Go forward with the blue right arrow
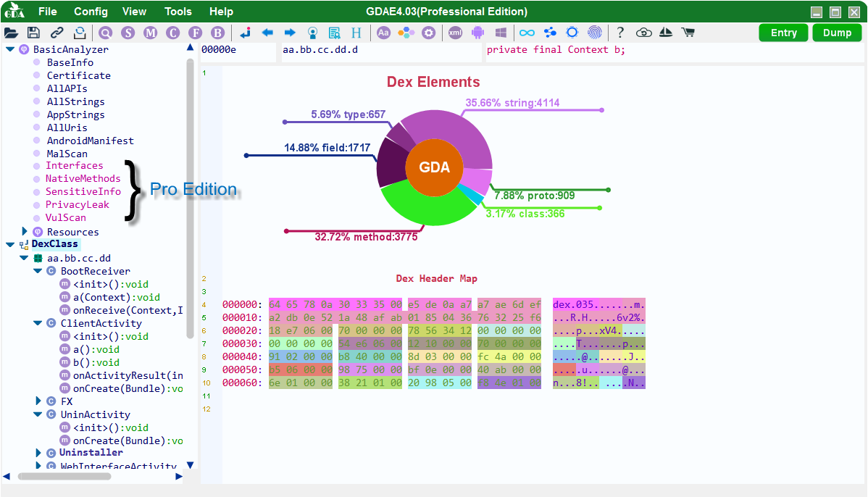Screen dimensions: 868x497 tap(290, 33)
